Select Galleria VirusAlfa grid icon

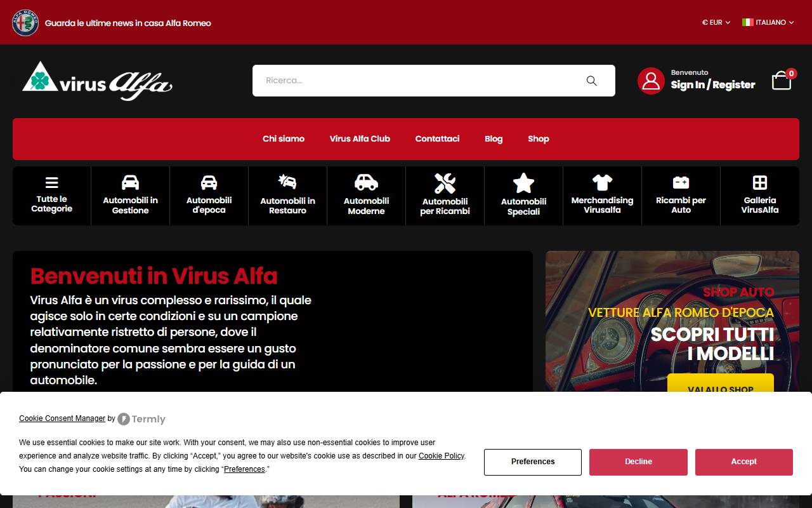click(759, 183)
